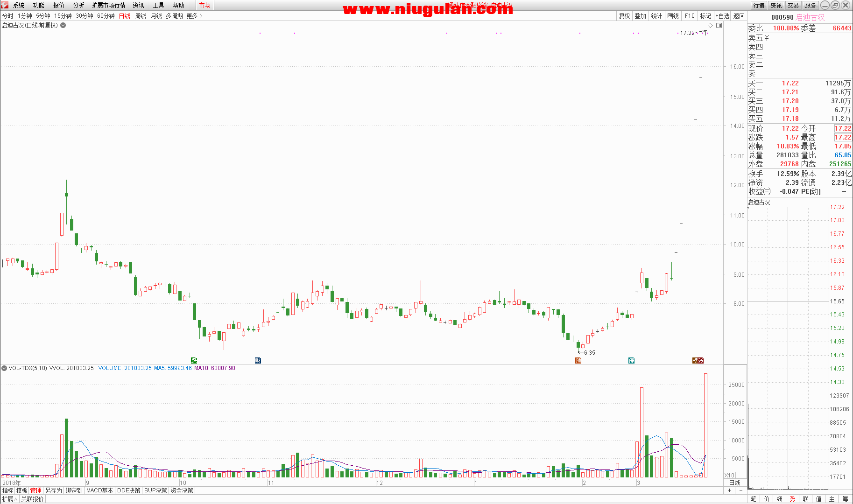
Task: Expand the VOL-TDX indicator dropdown arrow
Action: (4, 368)
